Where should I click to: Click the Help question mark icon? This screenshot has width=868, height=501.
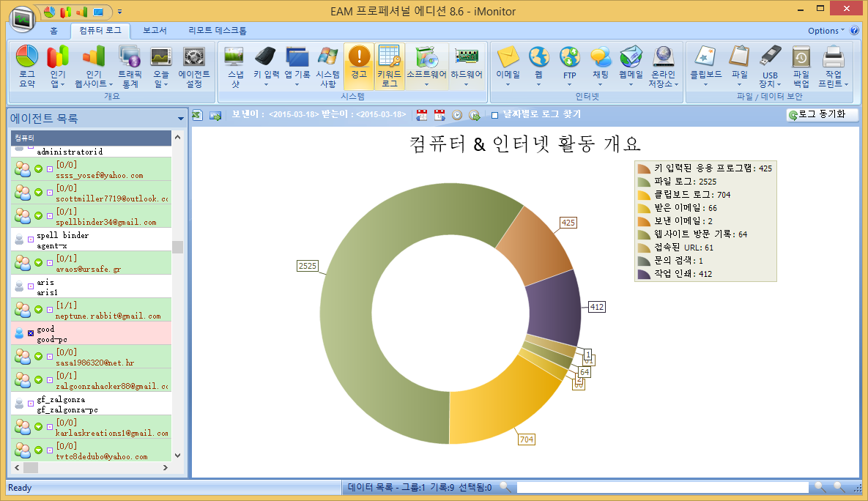tap(855, 31)
